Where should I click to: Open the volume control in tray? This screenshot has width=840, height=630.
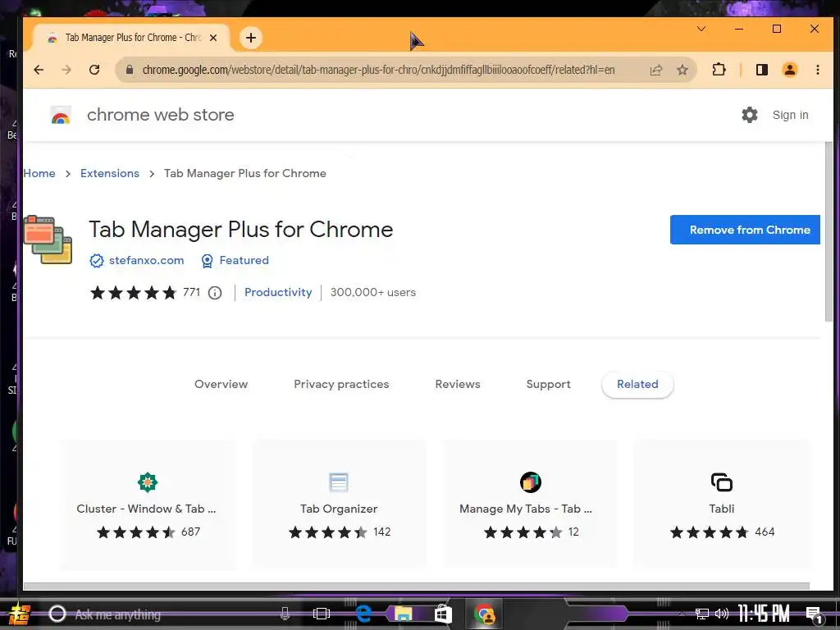(x=722, y=614)
